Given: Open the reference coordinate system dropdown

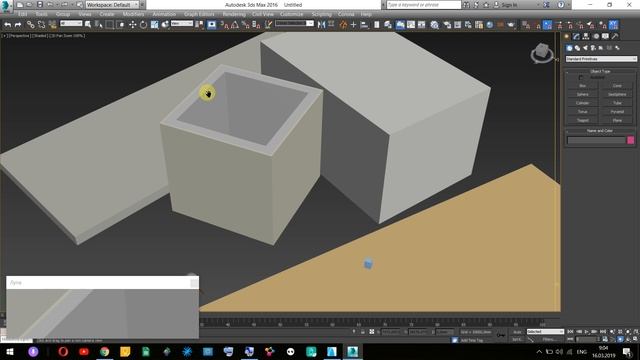Looking at the screenshot, I should (x=182, y=24).
